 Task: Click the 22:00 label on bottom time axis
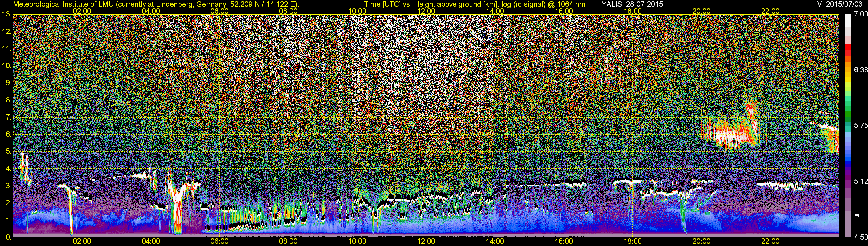770,241
